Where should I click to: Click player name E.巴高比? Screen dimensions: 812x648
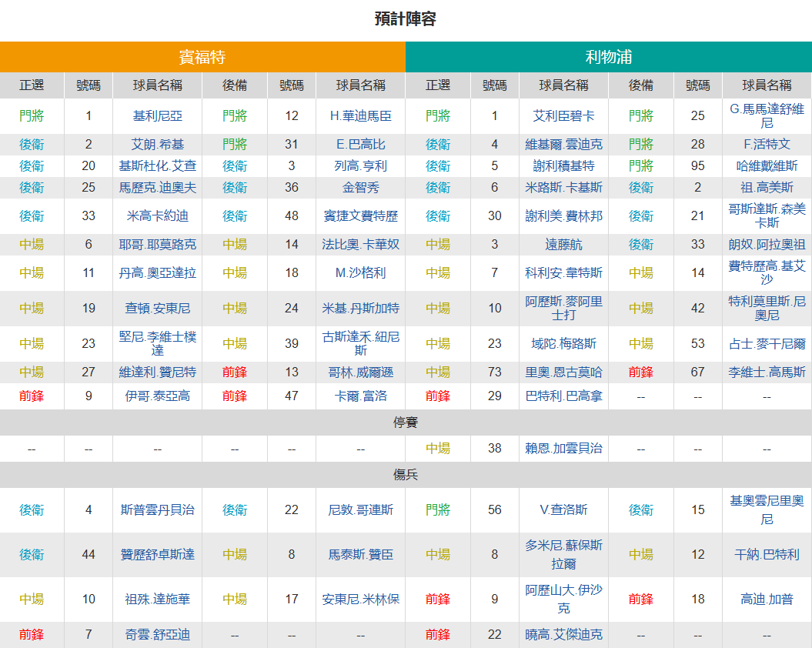click(361, 145)
